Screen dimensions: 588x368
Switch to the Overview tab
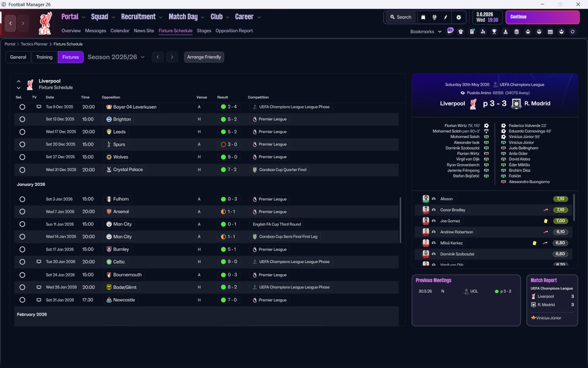[x=71, y=31]
